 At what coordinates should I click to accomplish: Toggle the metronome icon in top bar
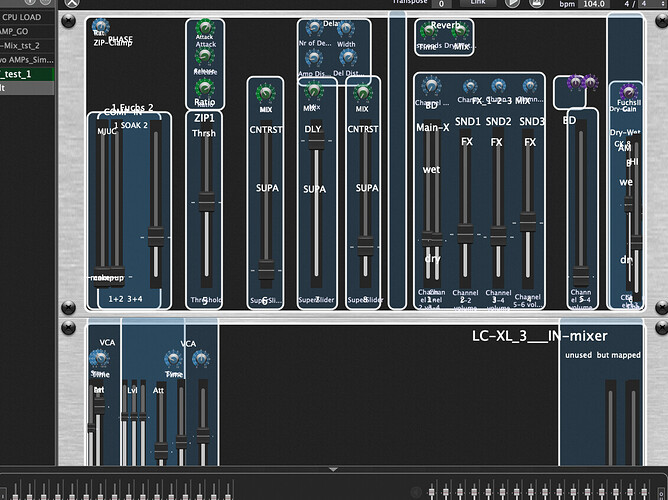[x=536, y=3]
